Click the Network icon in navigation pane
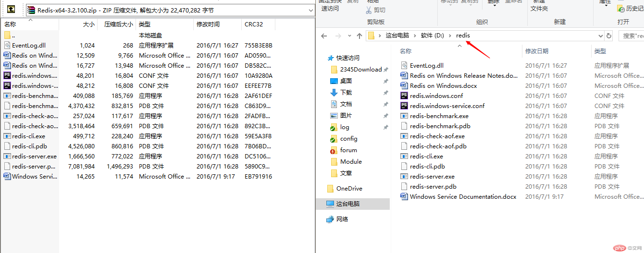 330,219
